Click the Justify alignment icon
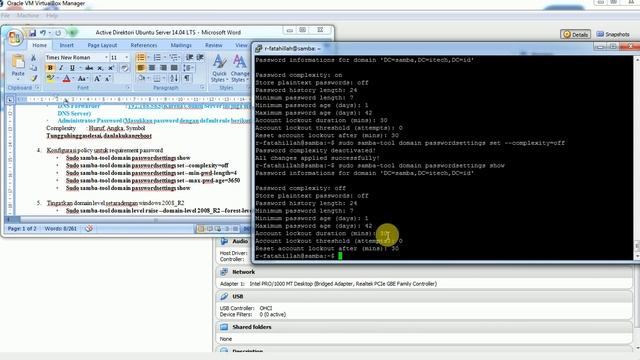 coord(174,68)
